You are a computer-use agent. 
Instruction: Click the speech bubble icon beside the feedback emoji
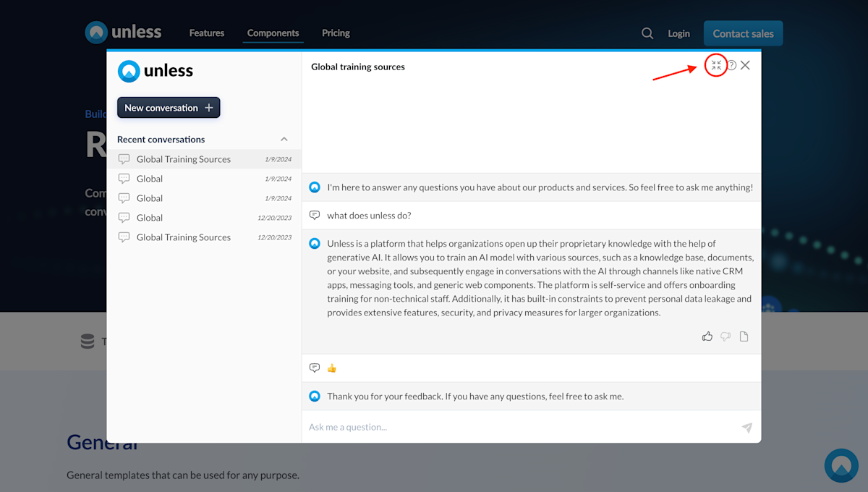[314, 368]
